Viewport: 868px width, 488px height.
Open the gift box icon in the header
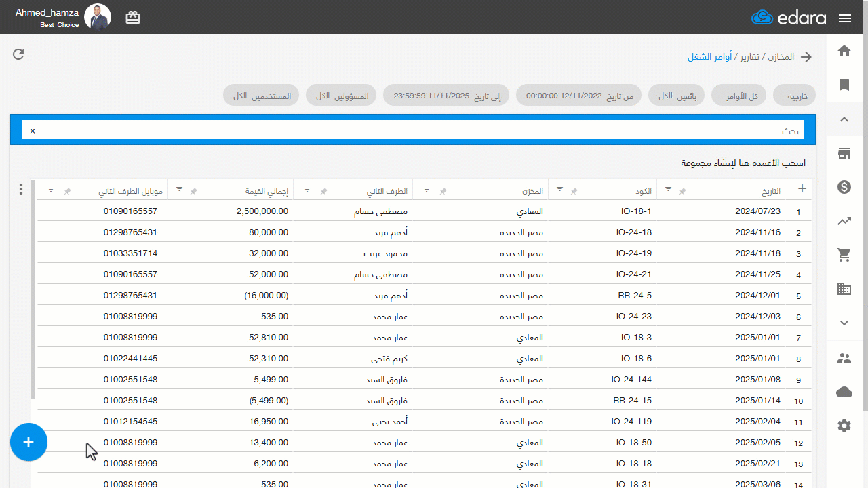(x=133, y=18)
